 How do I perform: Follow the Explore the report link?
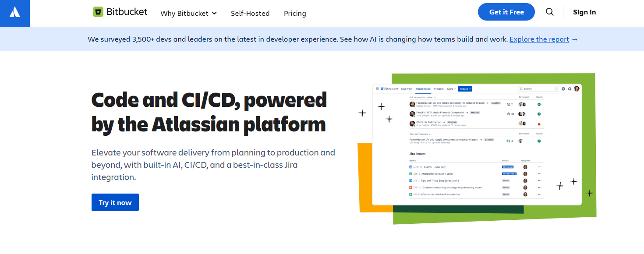pyautogui.click(x=539, y=39)
